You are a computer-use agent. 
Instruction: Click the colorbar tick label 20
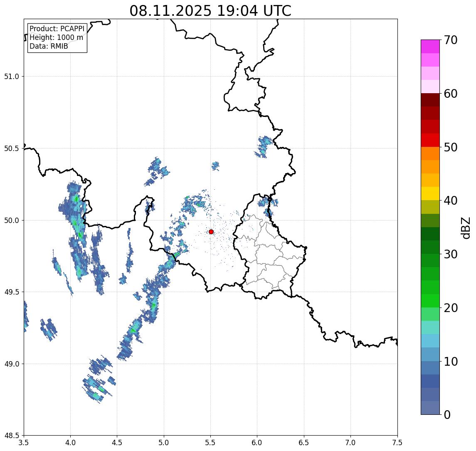[451, 308]
